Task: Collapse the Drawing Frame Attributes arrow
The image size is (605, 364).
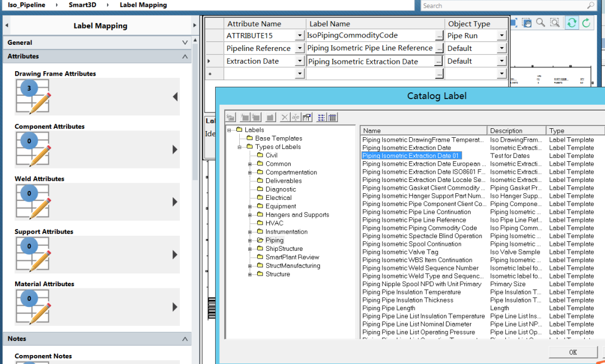Action: coord(175,96)
